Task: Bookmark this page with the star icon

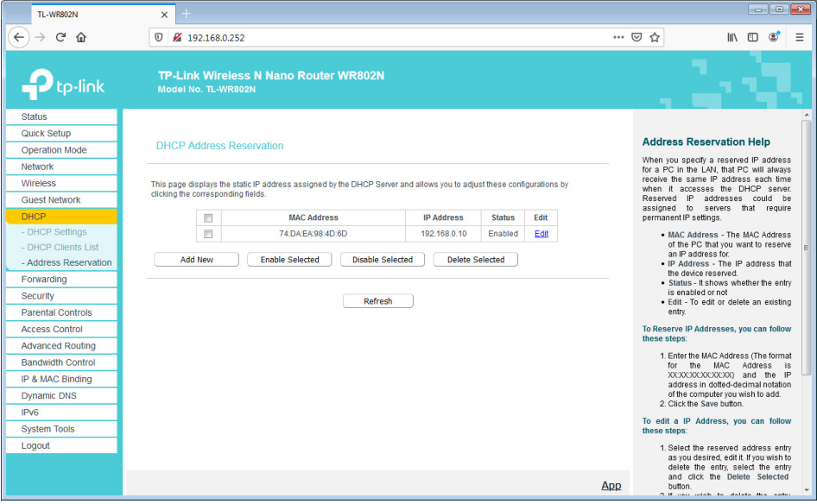Action: click(x=655, y=37)
